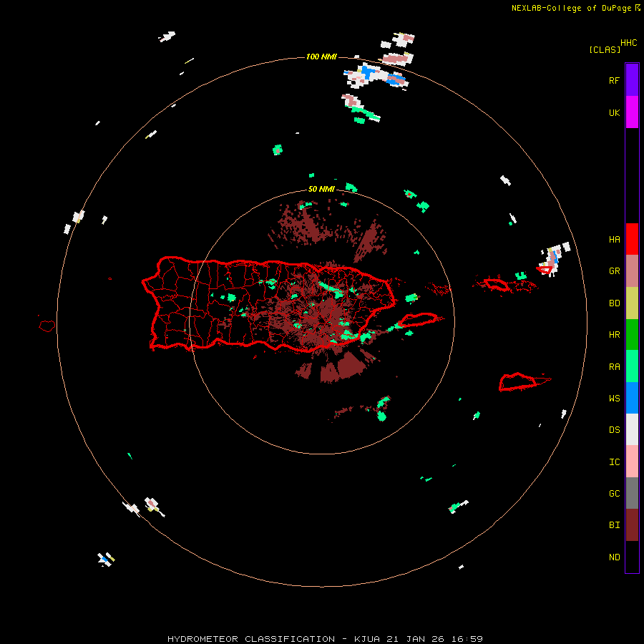Click the RA light green legend swatch

(632, 366)
